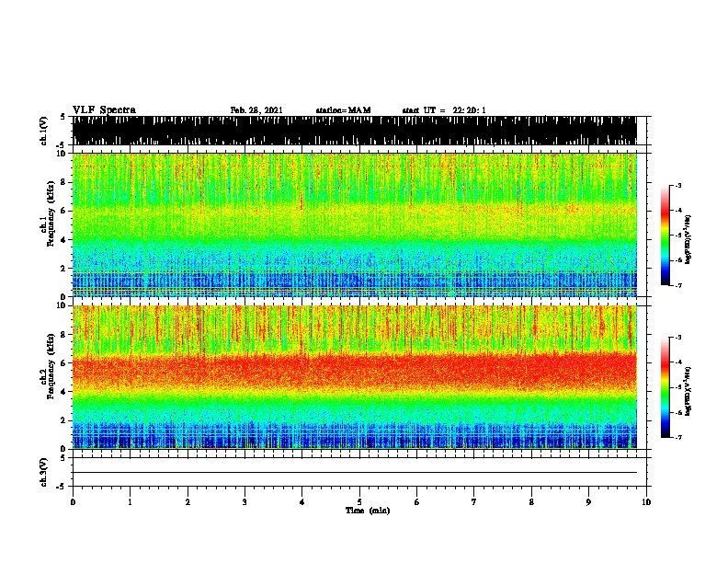
Task: Click the "10" kHz tick on ch.2 spectrogram axis
Action: (x=62, y=305)
